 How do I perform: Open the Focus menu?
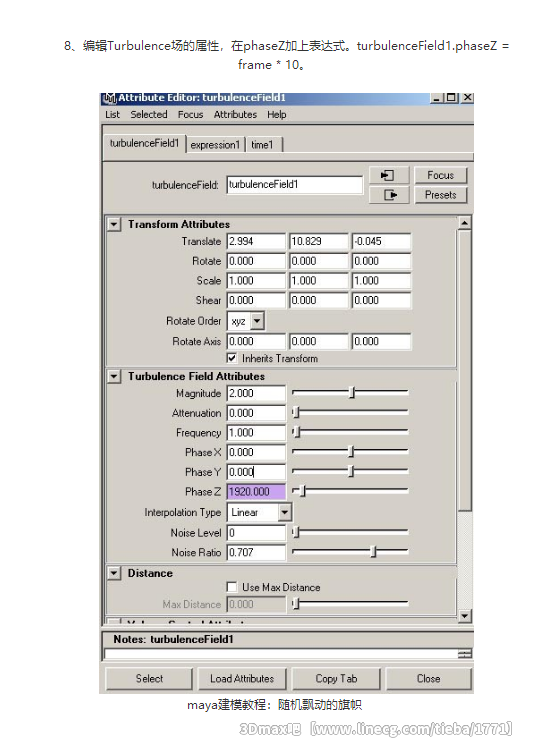[x=190, y=114]
